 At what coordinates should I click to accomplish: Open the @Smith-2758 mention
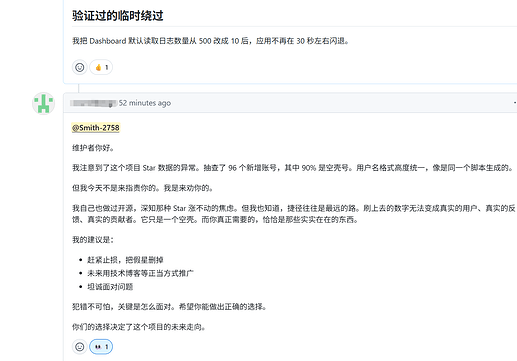(96, 128)
